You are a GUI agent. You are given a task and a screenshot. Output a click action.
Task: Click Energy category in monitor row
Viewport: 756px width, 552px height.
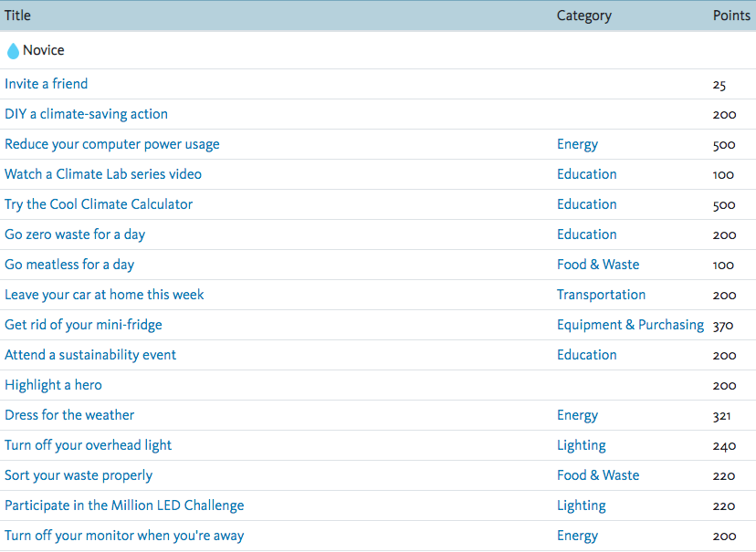tap(578, 536)
